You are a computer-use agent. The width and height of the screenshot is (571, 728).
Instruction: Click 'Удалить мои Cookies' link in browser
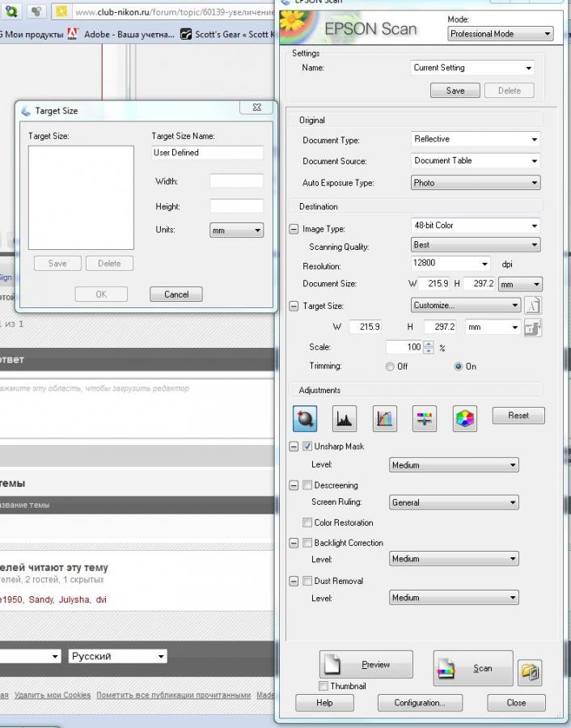53,695
